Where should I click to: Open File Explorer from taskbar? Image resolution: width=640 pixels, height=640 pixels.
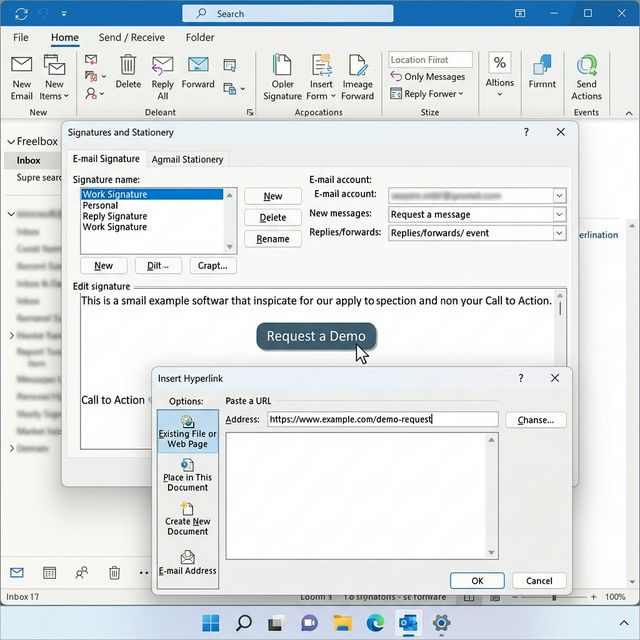click(342, 623)
